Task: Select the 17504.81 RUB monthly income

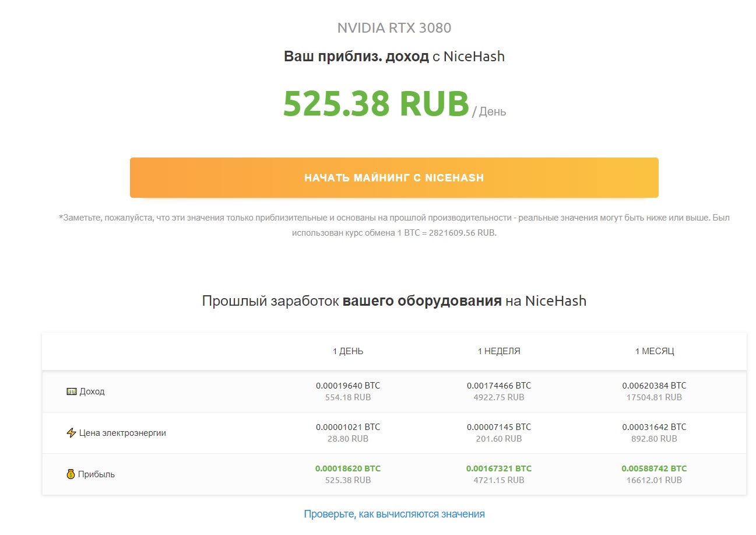Action: point(655,397)
